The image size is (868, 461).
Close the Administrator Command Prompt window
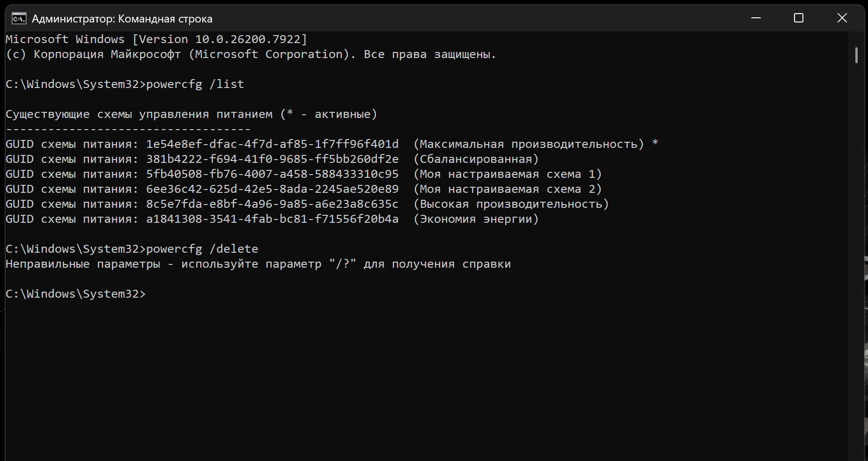tap(842, 18)
